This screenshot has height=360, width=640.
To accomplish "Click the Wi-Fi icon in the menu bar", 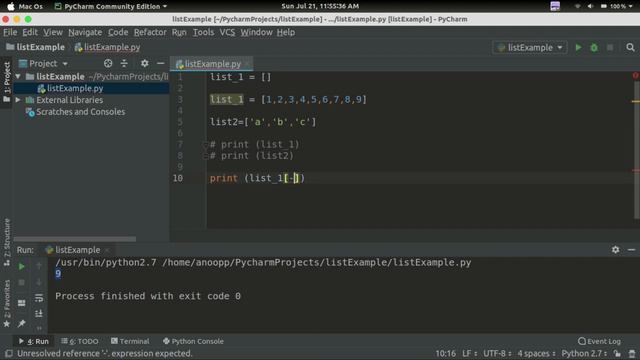I will tap(577, 6).
